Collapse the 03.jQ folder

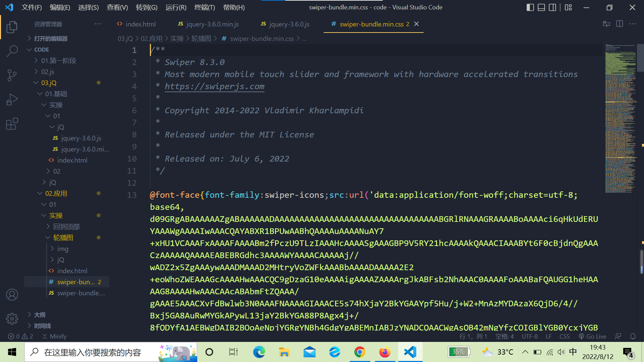click(49, 83)
